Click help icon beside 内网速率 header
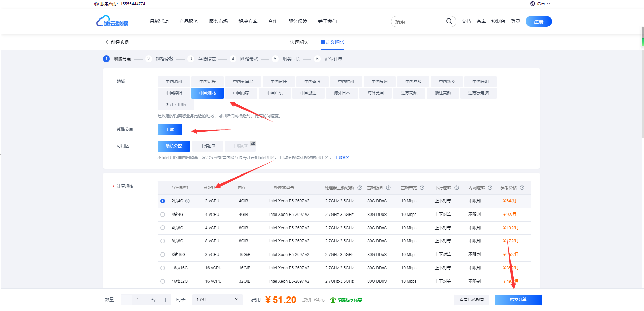644x311 pixels. coord(490,188)
